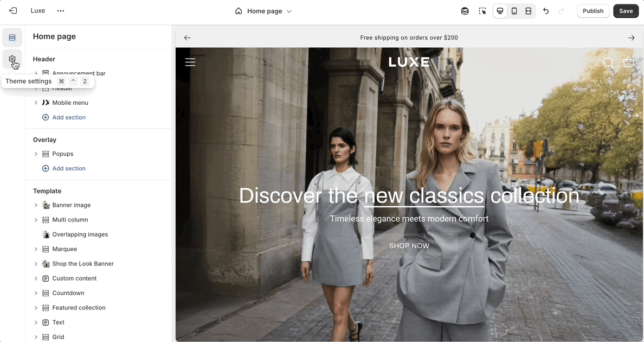Image resolution: width=644 pixels, height=342 pixels.
Task: Toggle the fullscreen preview icon
Action: tap(528, 11)
